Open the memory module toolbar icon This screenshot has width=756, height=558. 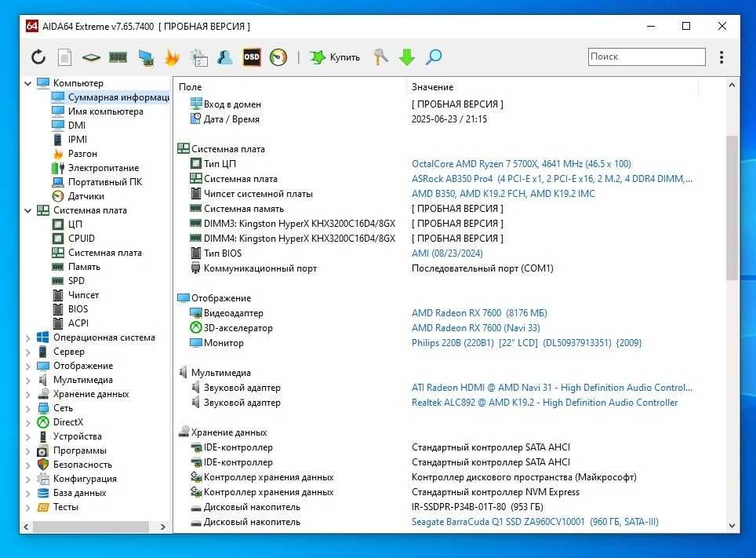(118, 57)
